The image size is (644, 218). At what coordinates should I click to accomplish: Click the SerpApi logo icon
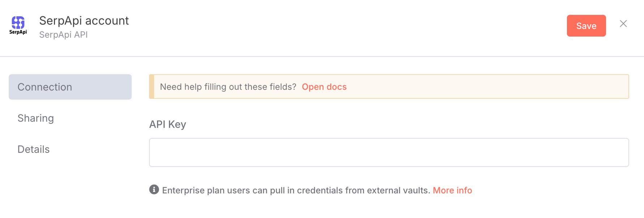click(18, 25)
